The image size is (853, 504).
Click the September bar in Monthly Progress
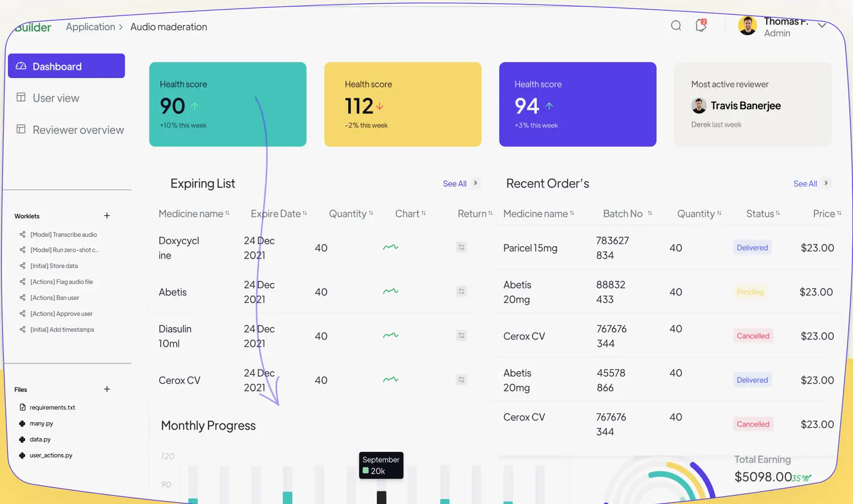(x=382, y=497)
